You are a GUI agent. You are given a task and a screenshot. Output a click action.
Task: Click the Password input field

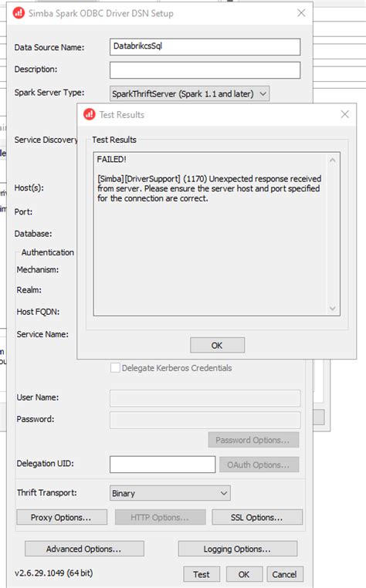pyautogui.click(x=205, y=420)
